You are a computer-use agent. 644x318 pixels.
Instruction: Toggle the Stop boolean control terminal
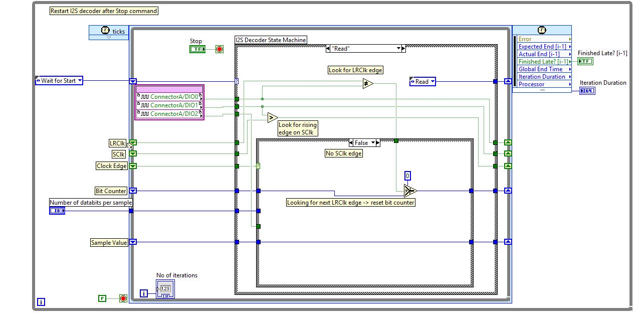click(x=197, y=49)
